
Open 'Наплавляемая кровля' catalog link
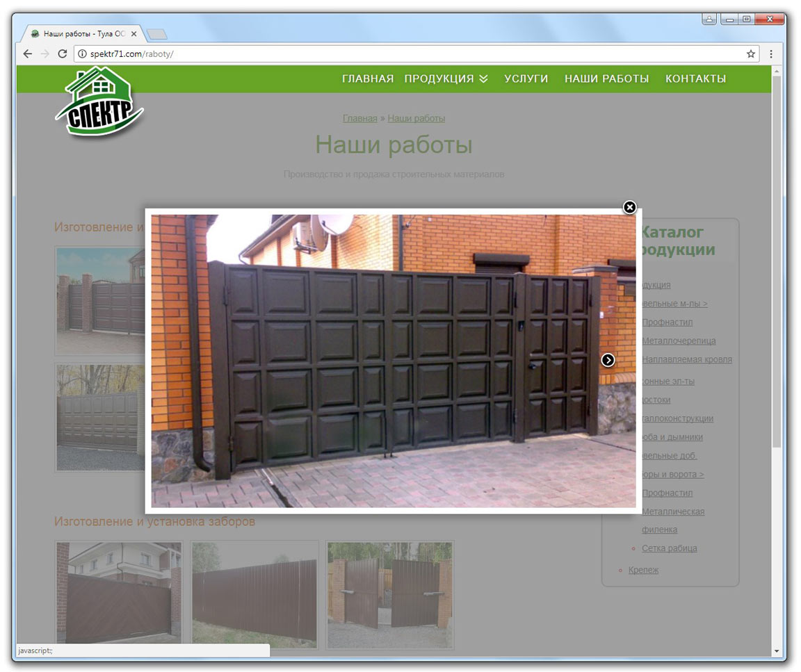687,359
